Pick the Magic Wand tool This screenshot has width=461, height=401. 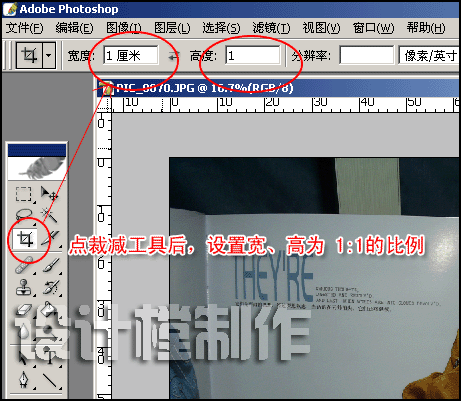pos(49,214)
